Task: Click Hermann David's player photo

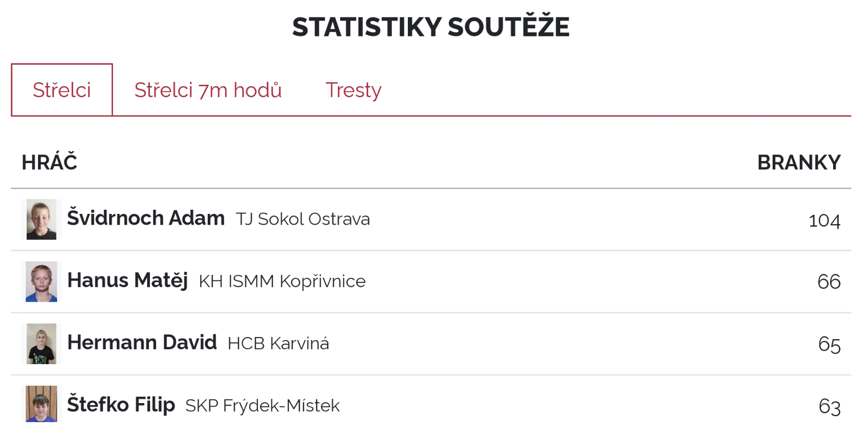Action: [42, 344]
